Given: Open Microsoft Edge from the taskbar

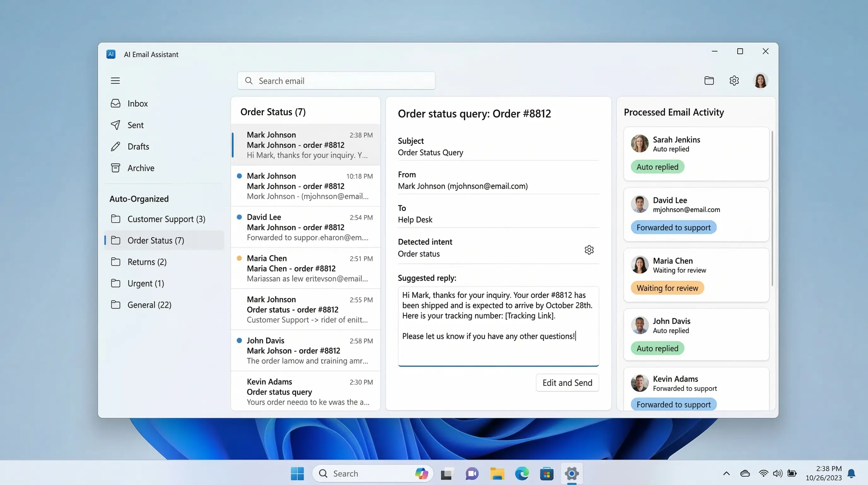Looking at the screenshot, I should click(x=522, y=473).
